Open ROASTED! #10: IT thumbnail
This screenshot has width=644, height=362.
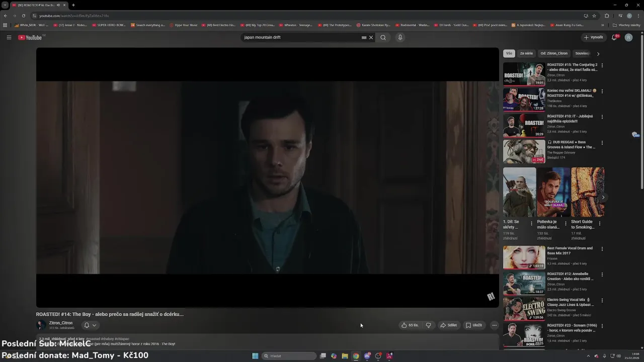tap(524, 125)
